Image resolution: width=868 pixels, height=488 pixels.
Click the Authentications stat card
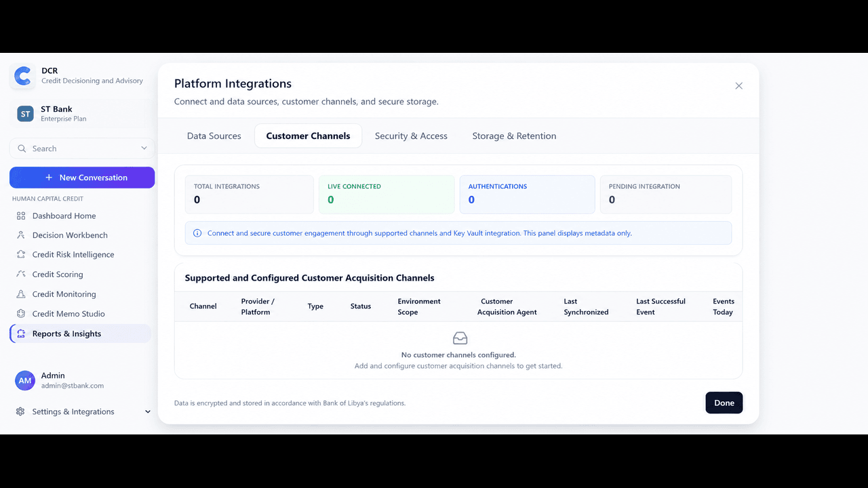tap(527, 195)
